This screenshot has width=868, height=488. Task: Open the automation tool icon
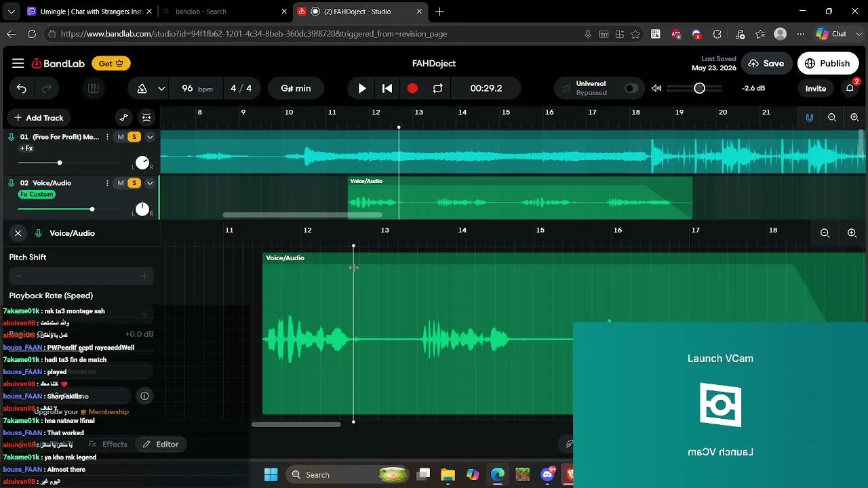[123, 118]
